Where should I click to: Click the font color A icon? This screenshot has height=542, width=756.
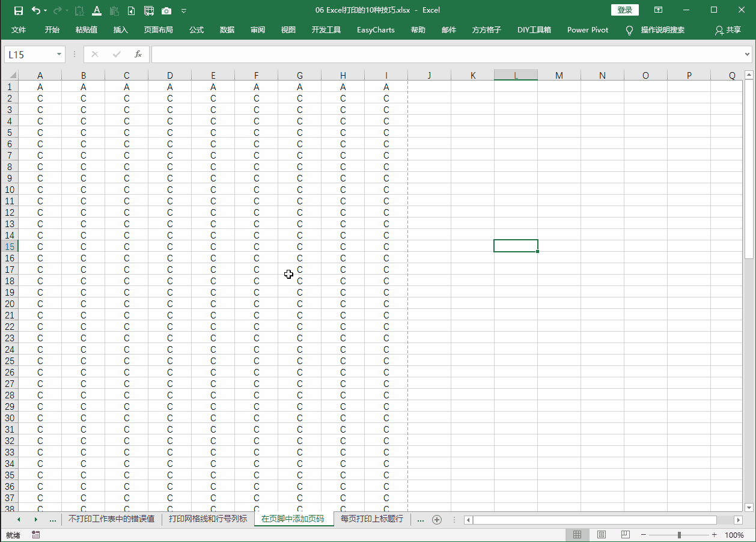[x=97, y=10]
